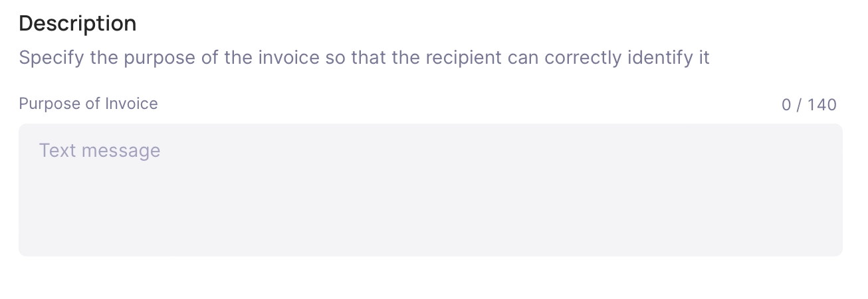This screenshot has height=299, width=868.
Task: Click the '0' count in the character counter
Action: point(787,104)
